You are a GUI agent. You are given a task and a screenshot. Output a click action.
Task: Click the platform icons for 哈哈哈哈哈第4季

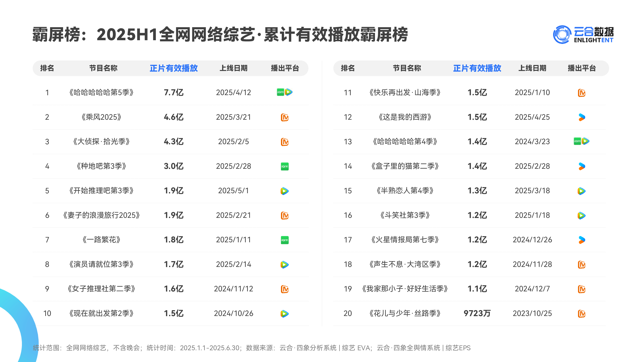tap(582, 141)
